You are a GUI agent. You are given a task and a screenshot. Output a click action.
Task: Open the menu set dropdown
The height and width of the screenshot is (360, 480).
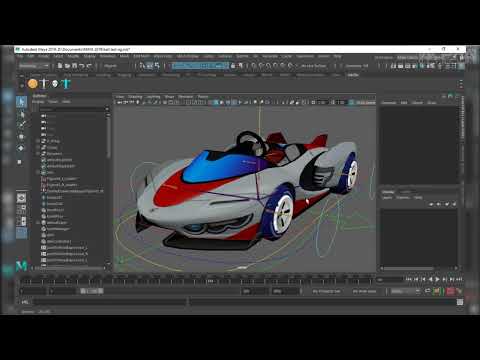click(34, 66)
